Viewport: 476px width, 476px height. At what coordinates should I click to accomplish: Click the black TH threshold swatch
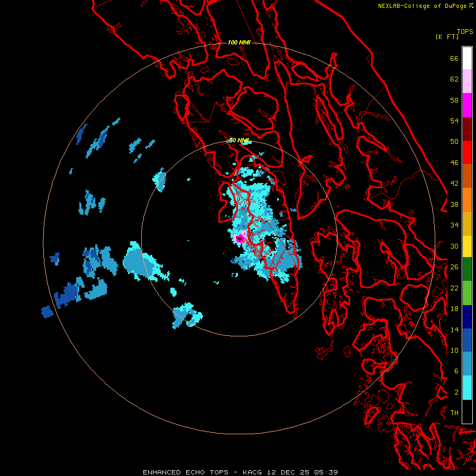[x=467, y=411]
